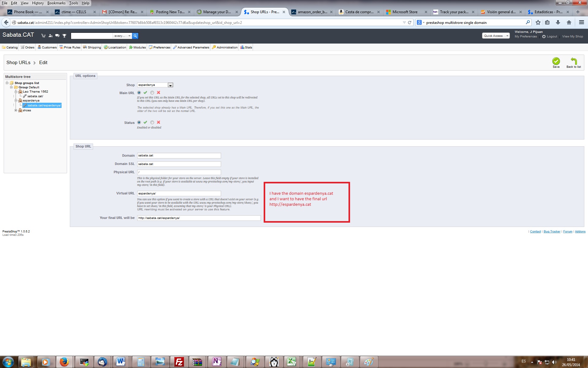Select sabata.cat/ under Leo Theme in tree
This screenshot has width=588, height=368.
(35, 96)
